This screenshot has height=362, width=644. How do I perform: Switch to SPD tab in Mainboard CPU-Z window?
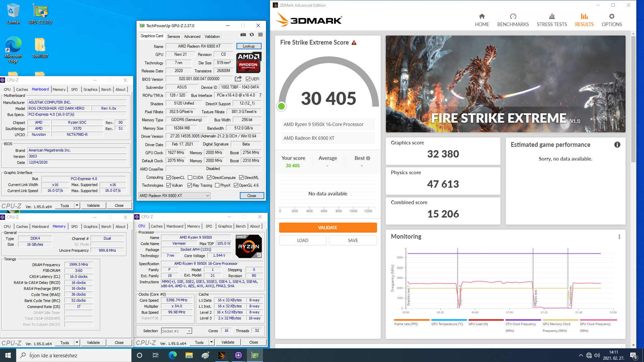coord(74,89)
